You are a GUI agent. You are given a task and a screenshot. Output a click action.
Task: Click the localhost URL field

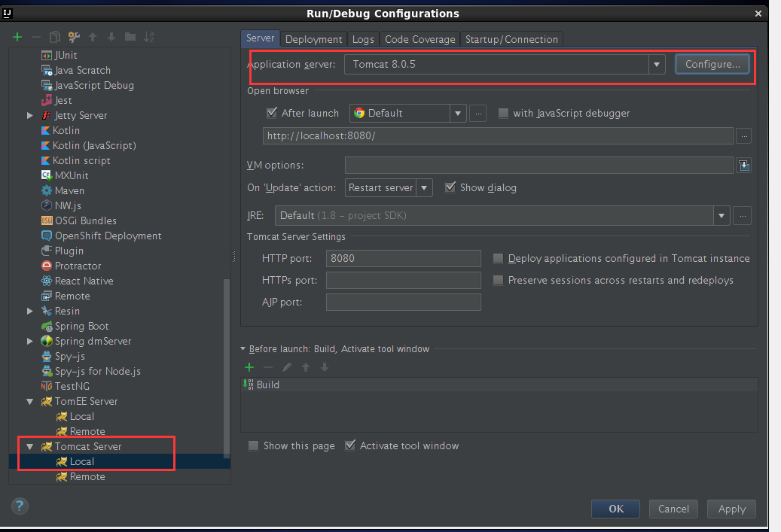(498, 136)
